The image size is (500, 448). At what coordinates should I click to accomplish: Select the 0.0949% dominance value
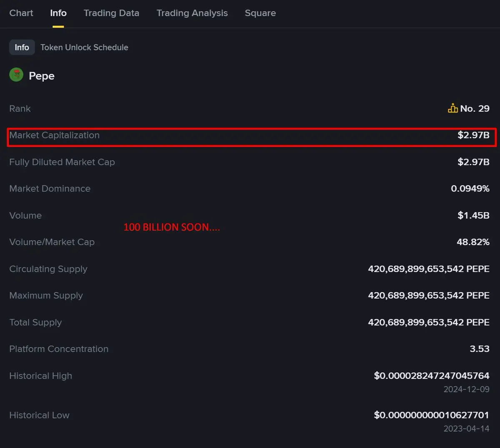(470, 189)
